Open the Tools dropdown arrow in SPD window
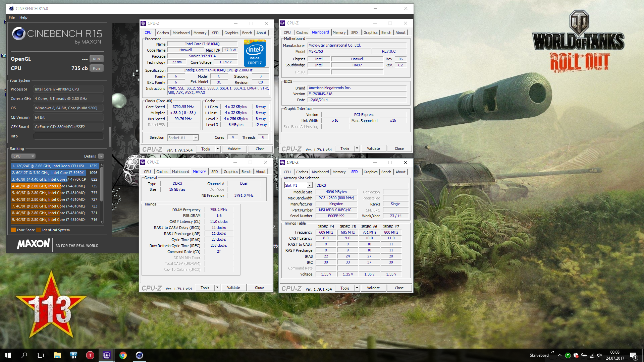This screenshot has width=644, height=362. 357,288
